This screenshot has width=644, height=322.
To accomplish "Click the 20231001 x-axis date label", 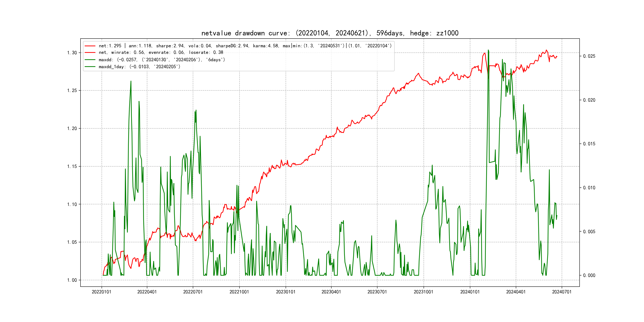I will coord(423,292).
